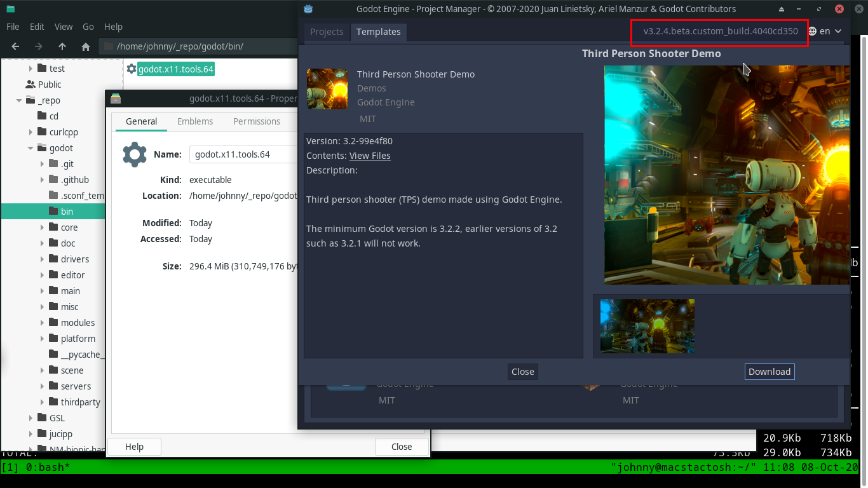
Task: Close the Third Person Shooter Demo dialog
Action: (523, 372)
